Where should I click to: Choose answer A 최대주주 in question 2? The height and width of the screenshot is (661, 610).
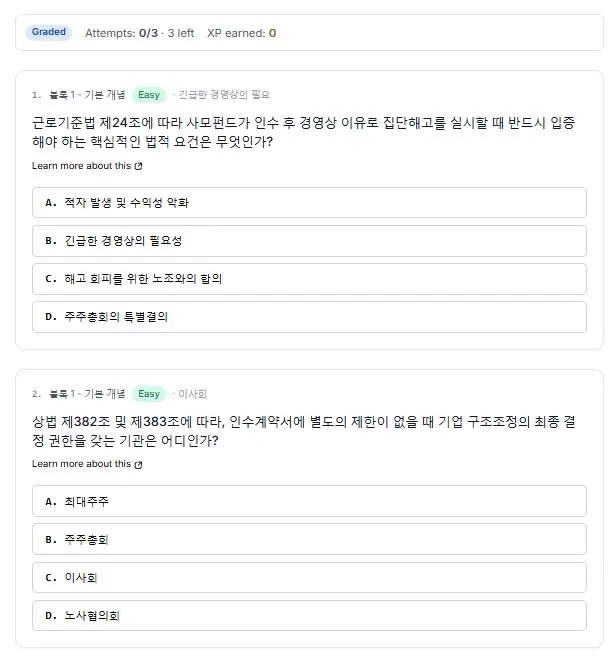coord(309,501)
